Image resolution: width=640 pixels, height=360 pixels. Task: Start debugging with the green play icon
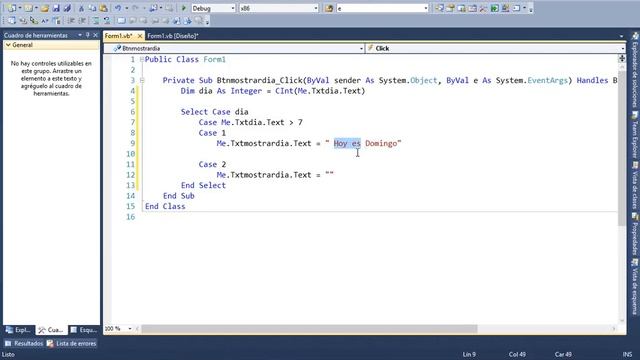pyautogui.click(x=184, y=8)
